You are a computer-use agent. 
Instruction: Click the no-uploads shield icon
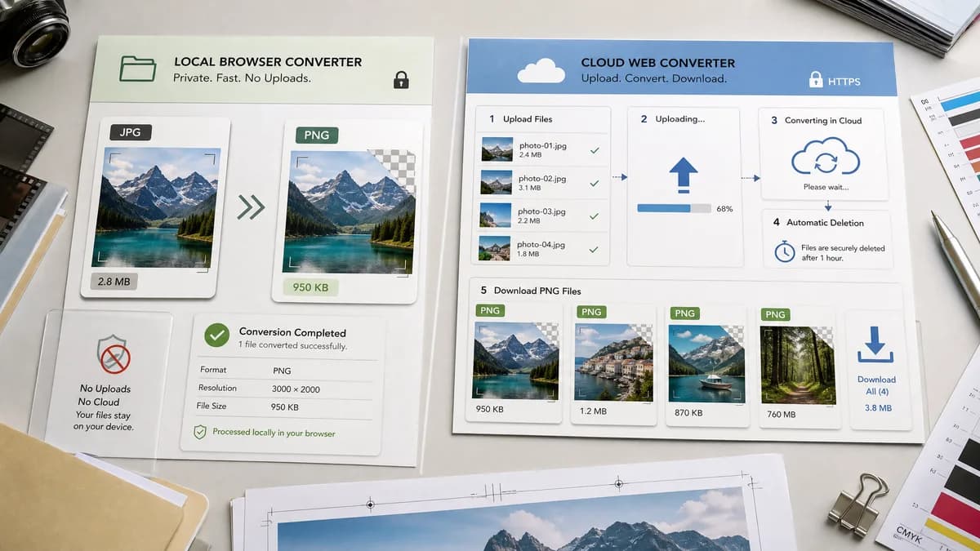point(114,354)
